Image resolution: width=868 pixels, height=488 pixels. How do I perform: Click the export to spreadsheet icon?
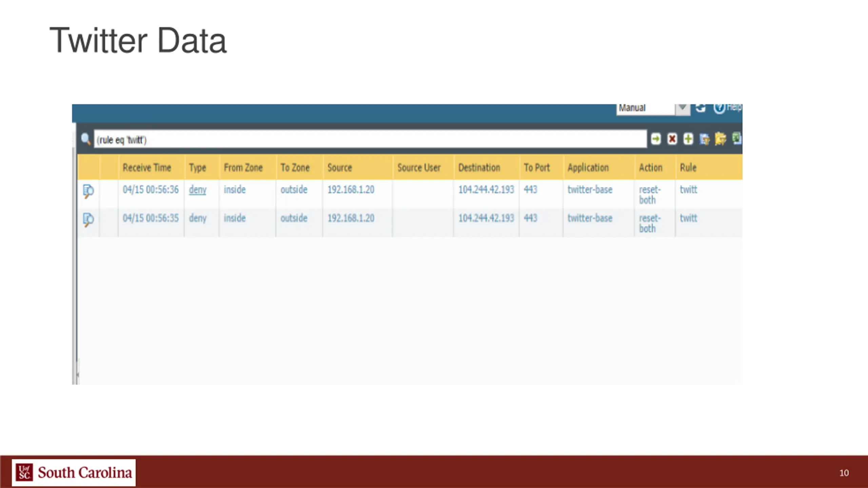[737, 138]
